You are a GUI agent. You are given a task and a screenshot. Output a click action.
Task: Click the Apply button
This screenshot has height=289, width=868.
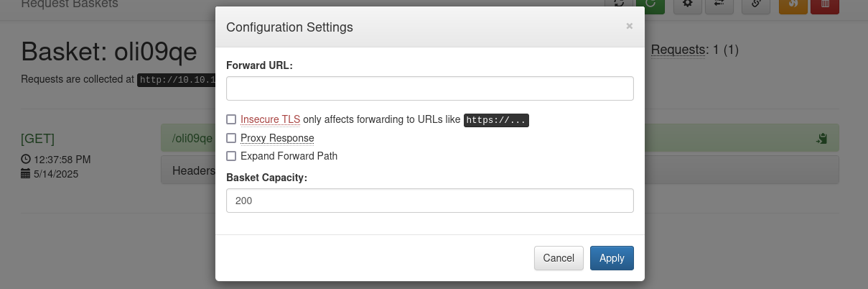[612, 258]
